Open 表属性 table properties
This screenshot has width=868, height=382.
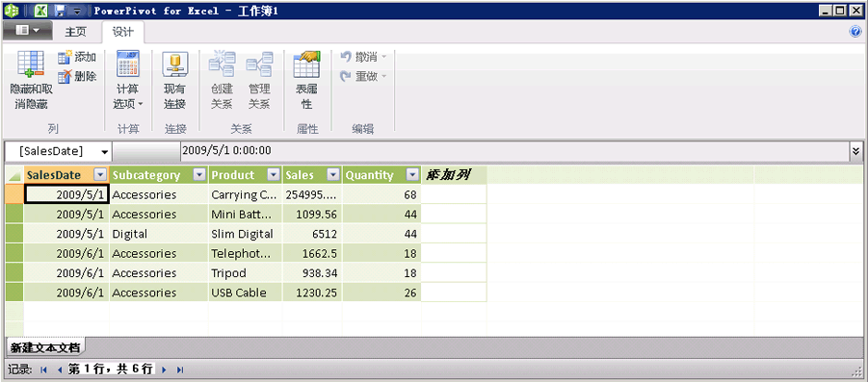(306, 64)
